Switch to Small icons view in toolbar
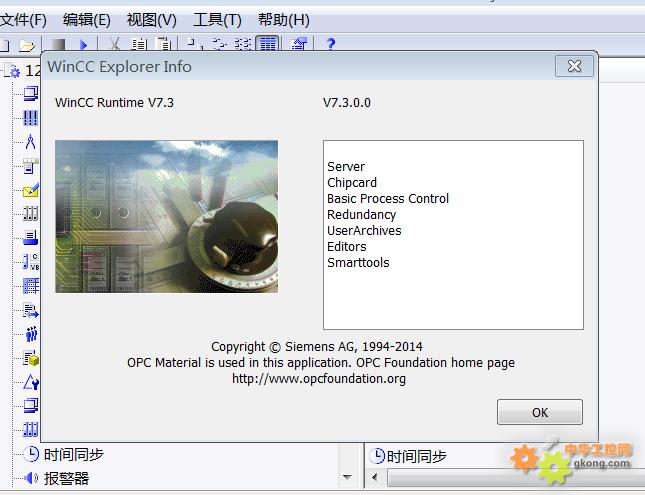 click(x=219, y=44)
